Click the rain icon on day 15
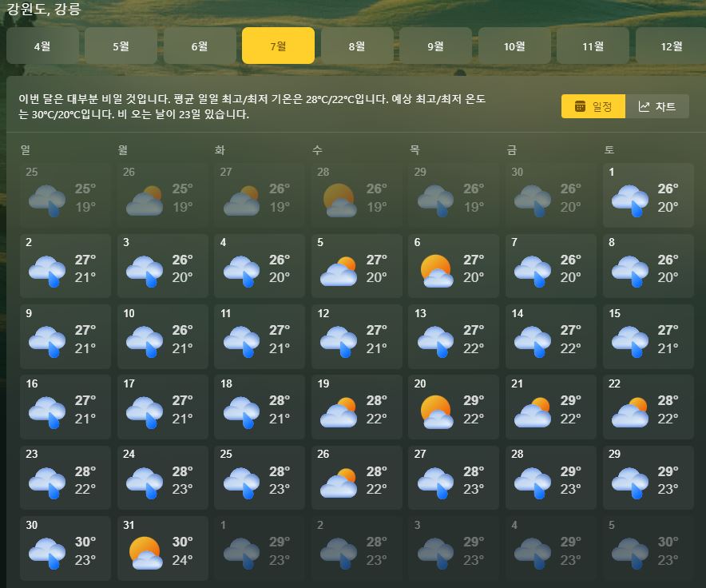The width and height of the screenshot is (706, 588). [630, 342]
